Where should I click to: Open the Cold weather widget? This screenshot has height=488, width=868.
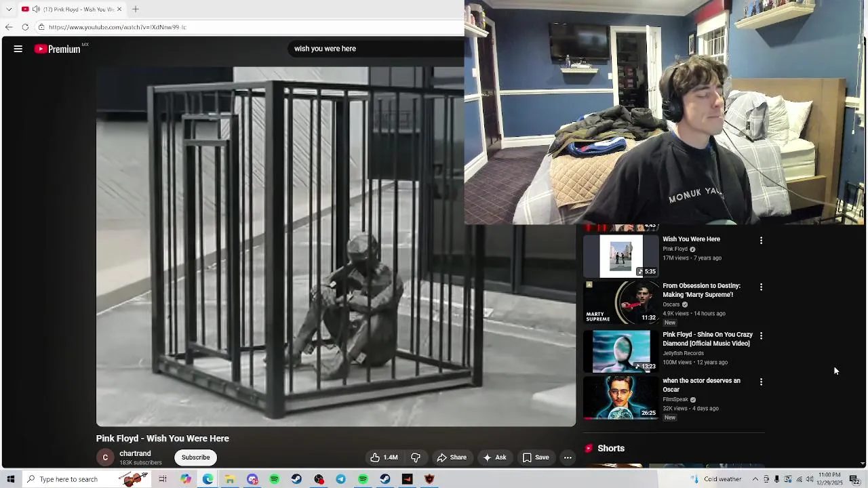point(717,479)
